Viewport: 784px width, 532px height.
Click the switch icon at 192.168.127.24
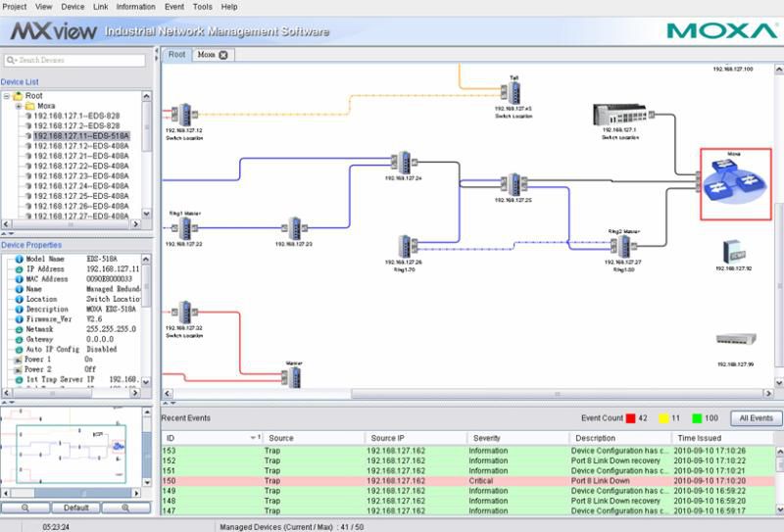pos(404,163)
